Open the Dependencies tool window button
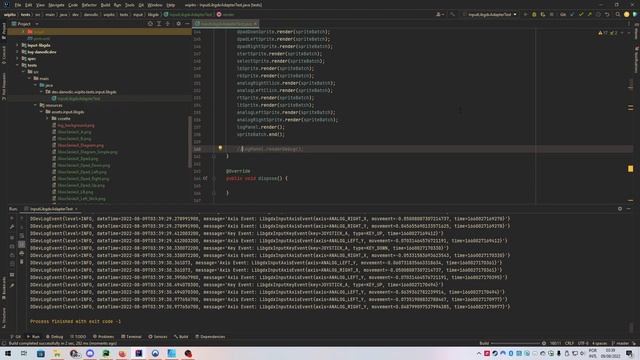This screenshot has width=640, height=360. coord(210,337)
